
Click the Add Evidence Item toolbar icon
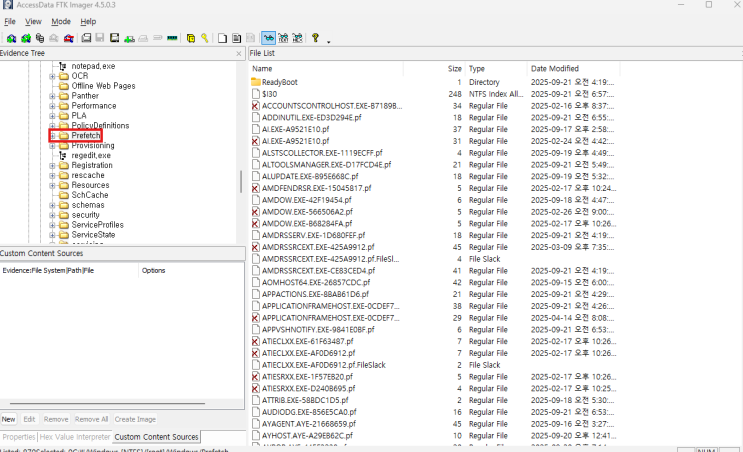(11, 38)
